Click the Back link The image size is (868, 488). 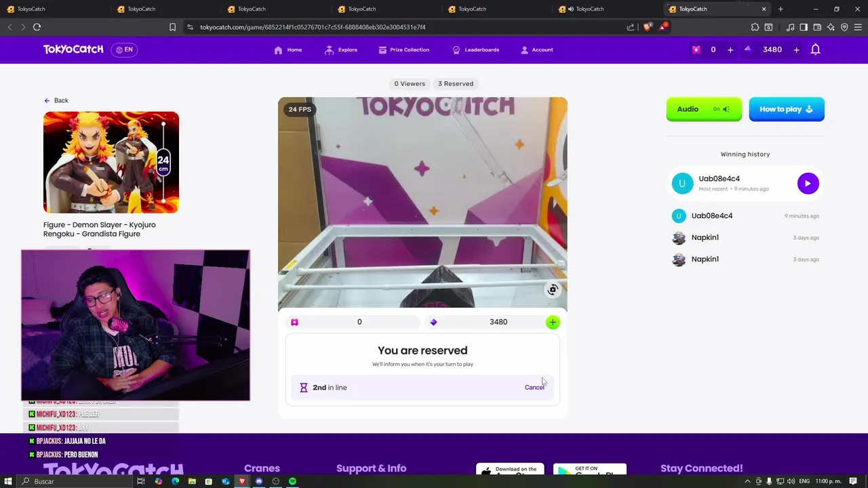pyautogui.click(x=56, y=100)
